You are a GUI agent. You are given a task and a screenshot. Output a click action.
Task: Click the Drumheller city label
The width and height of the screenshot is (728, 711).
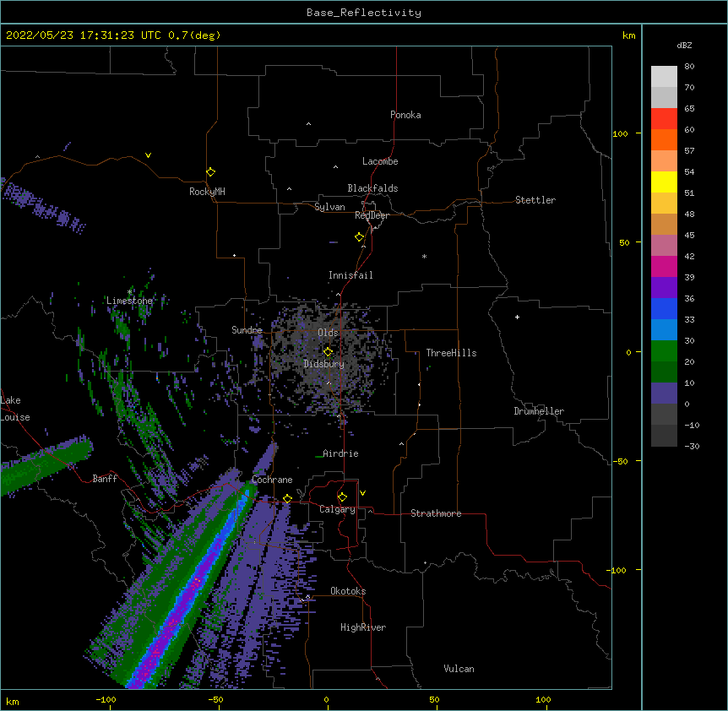pyautogui.click(x=539, y=411)
